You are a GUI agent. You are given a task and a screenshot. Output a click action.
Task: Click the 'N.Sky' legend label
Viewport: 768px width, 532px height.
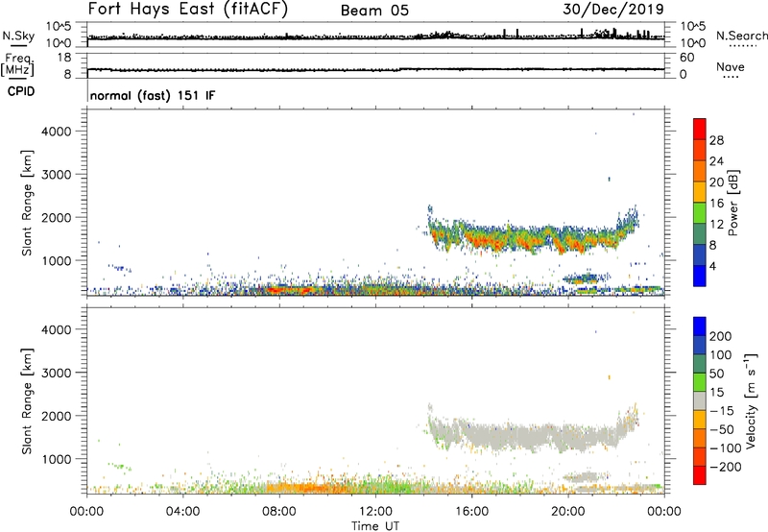[x=18, y=36]
